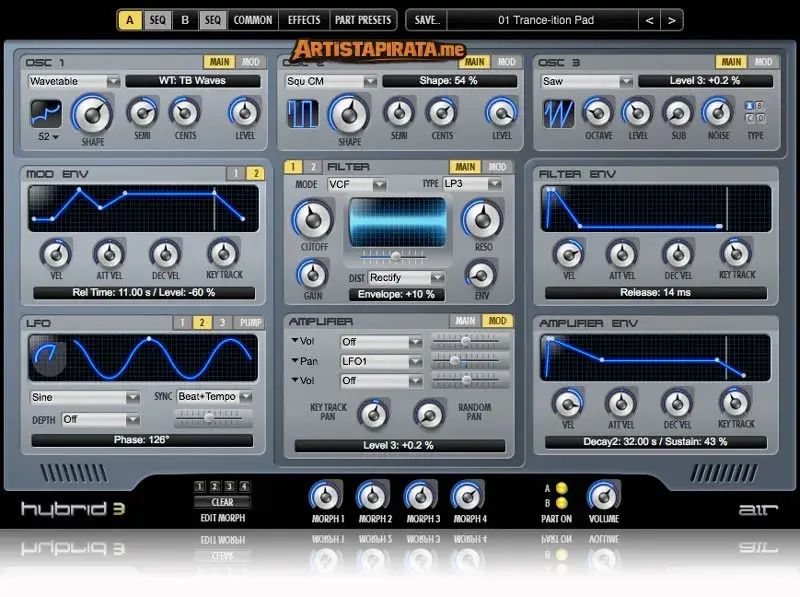Click the SAVE.. button
Screen dimensions: 800x597
pos(426,18)
